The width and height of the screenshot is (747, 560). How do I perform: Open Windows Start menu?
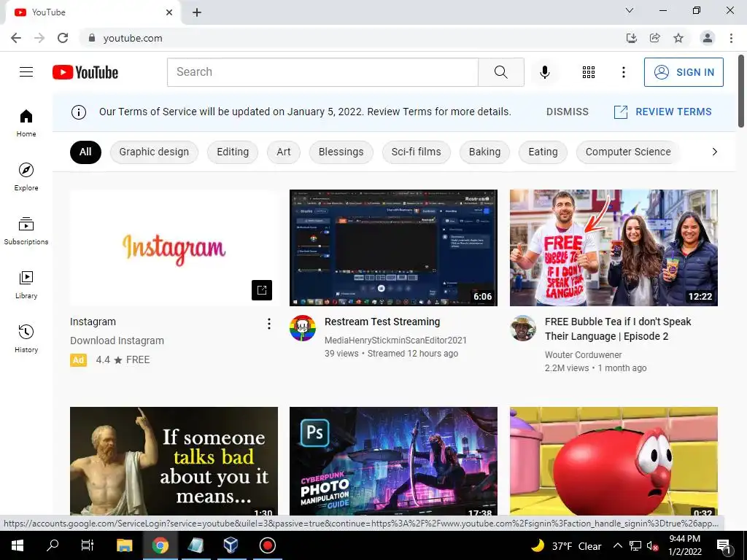pos(18,545)
